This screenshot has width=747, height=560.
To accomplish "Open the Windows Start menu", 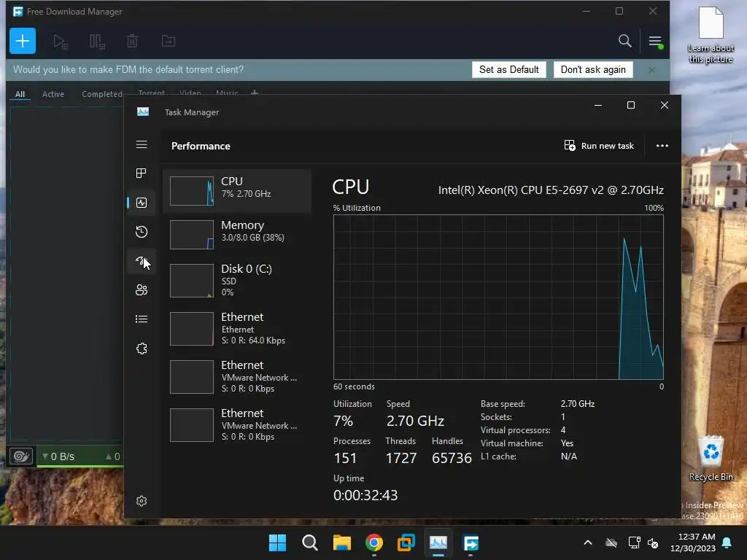I will (277, 542).
